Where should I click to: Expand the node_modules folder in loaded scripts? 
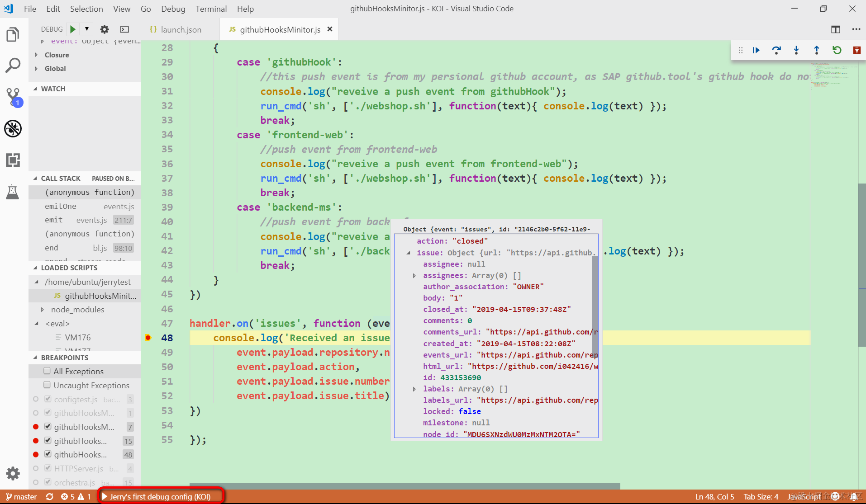click(43, 310)
